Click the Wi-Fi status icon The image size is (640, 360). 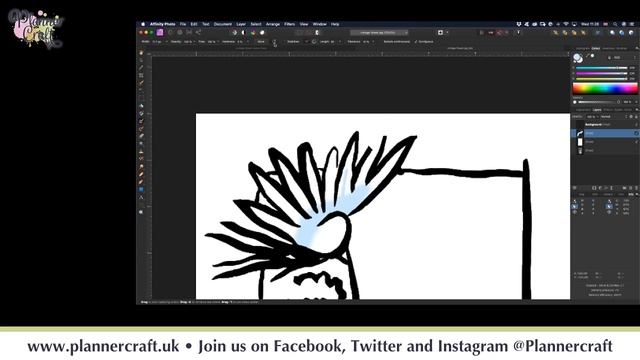coord(566,24)
